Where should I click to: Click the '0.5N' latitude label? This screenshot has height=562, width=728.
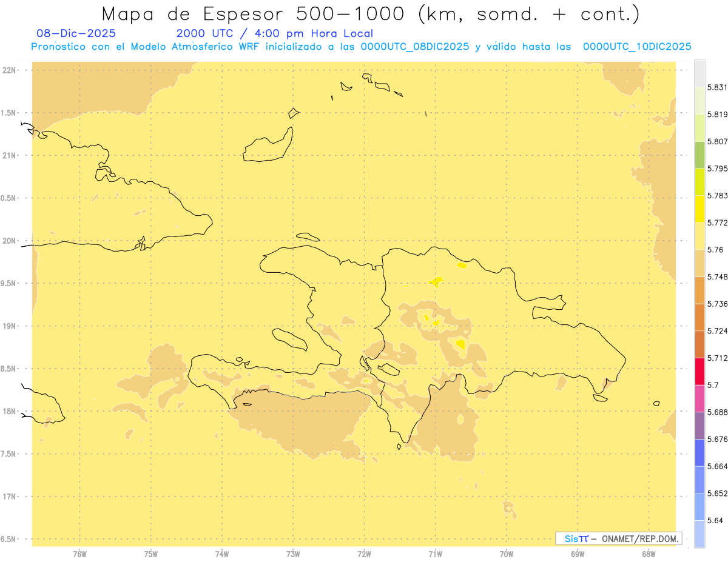[x=8, y=198]
